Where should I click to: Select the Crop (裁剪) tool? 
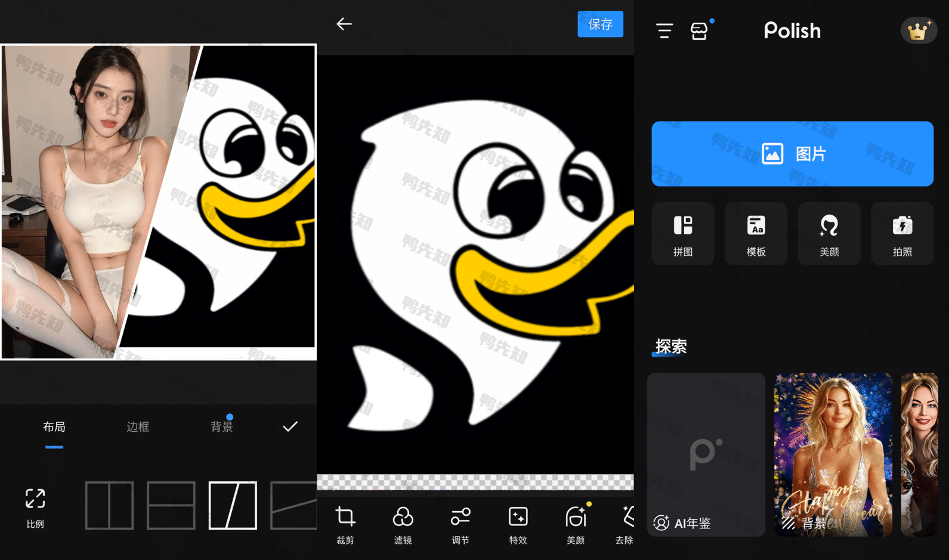[x=345, y=525]
